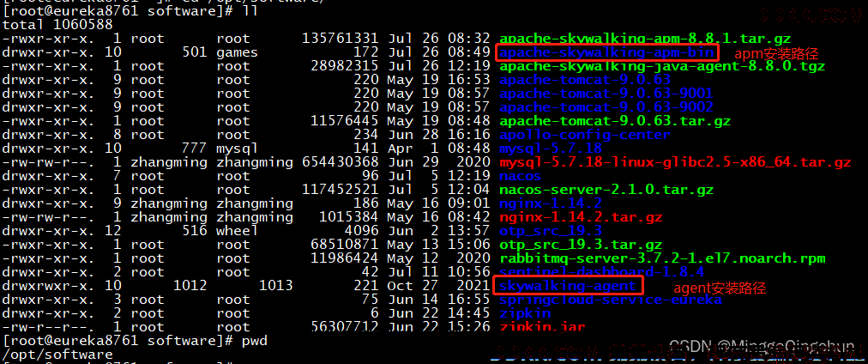Select directory apollo-config-center
This screenshot has width=868, height=364.
point(585,135)
